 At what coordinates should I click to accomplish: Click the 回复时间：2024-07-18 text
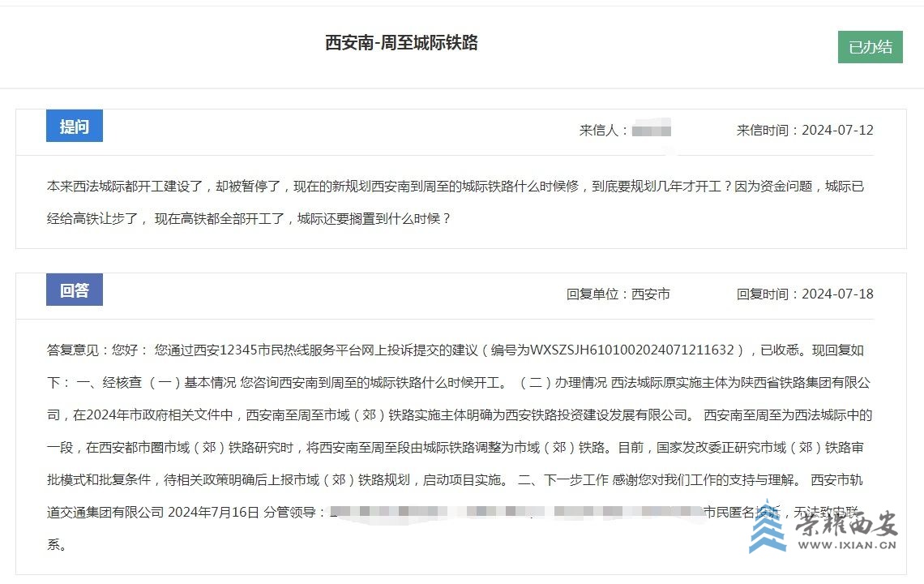[805, 294]
